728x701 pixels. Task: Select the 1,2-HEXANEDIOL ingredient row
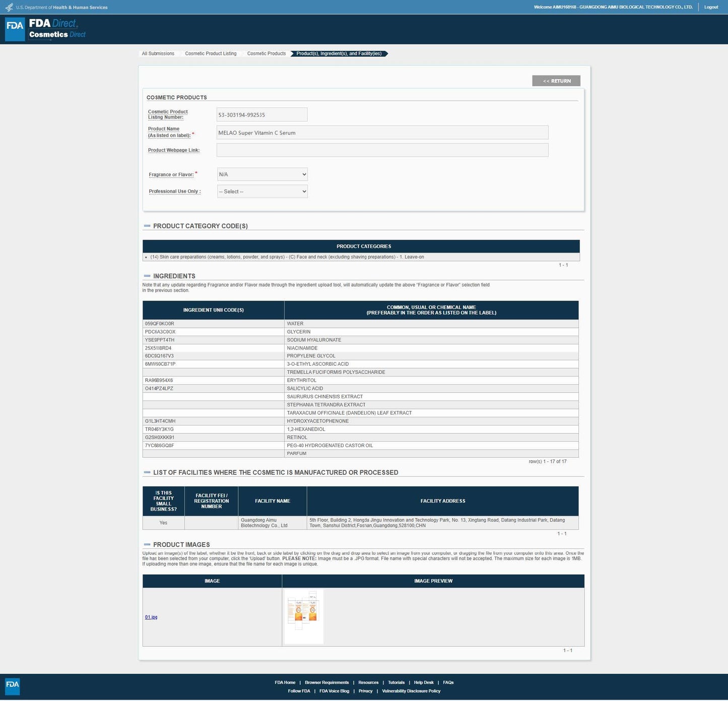(360, 429)
